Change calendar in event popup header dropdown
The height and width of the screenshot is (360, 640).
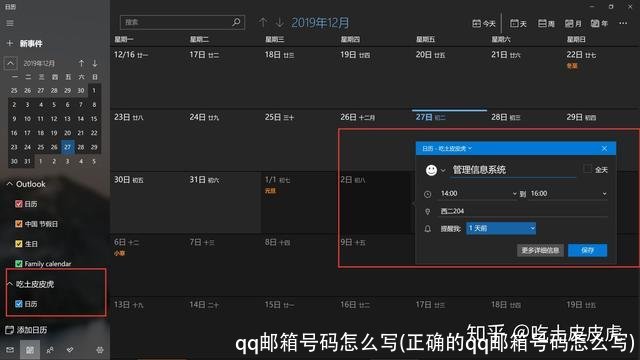click(x=447, y=149)
